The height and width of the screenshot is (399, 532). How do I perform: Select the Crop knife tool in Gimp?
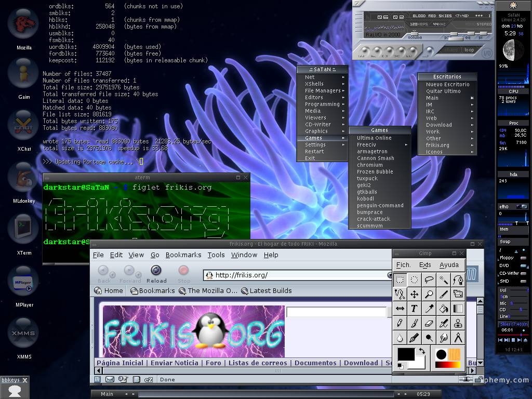click(444, 294)
